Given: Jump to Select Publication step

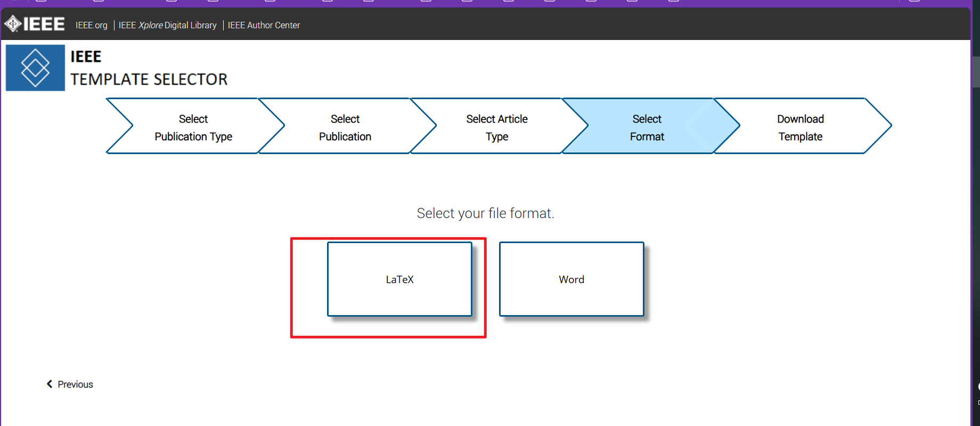Looking at the screenshot, I should click(346, 126).
